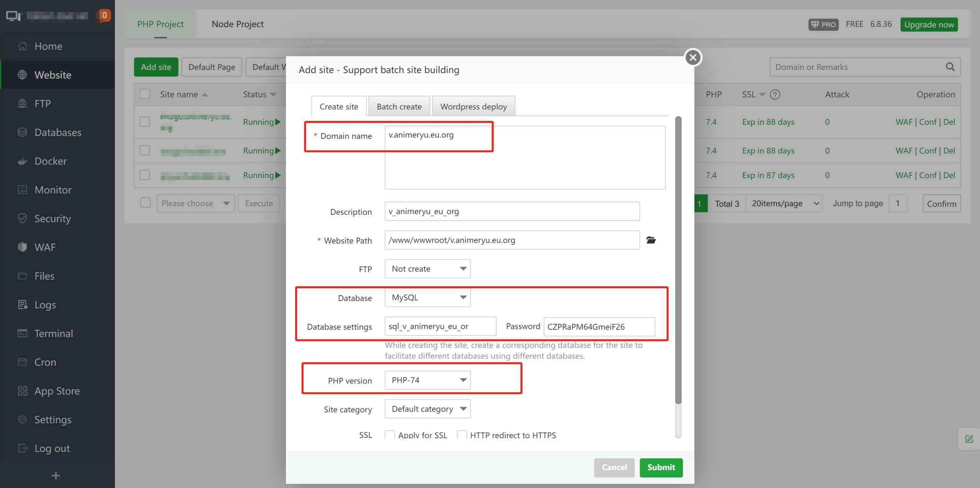Click the green Submit button
The height and width of the screenshot is (488, 980).
coord(661,467)
